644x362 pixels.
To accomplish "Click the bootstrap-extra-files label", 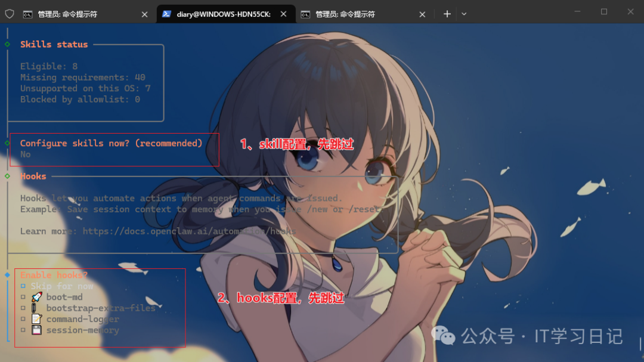I will click(101, 308).
